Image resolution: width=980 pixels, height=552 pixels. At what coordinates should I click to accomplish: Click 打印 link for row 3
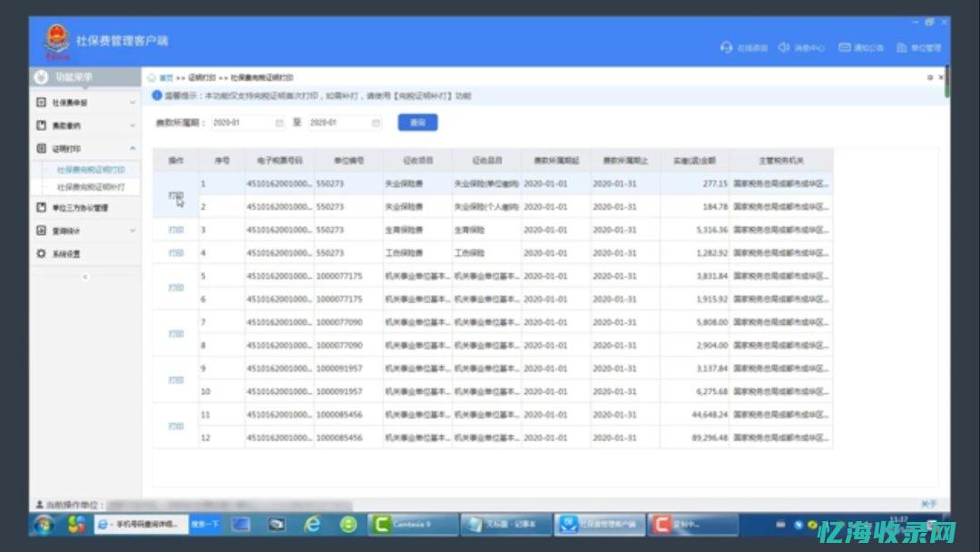pos(176,231)
